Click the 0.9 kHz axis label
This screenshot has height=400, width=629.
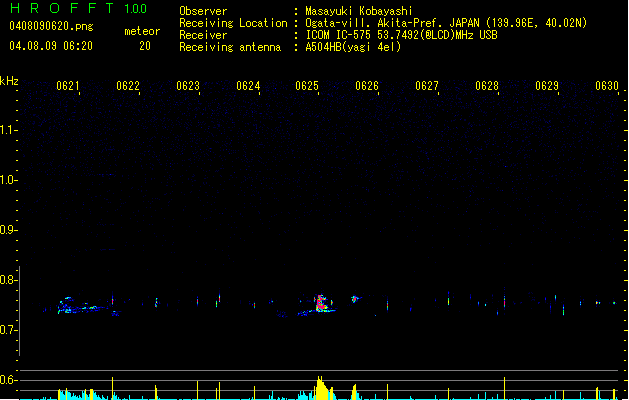pos(8,230)
